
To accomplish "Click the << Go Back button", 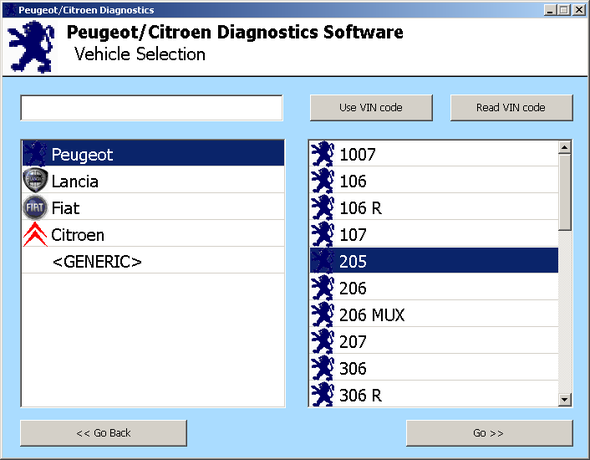I will (103, 433).
